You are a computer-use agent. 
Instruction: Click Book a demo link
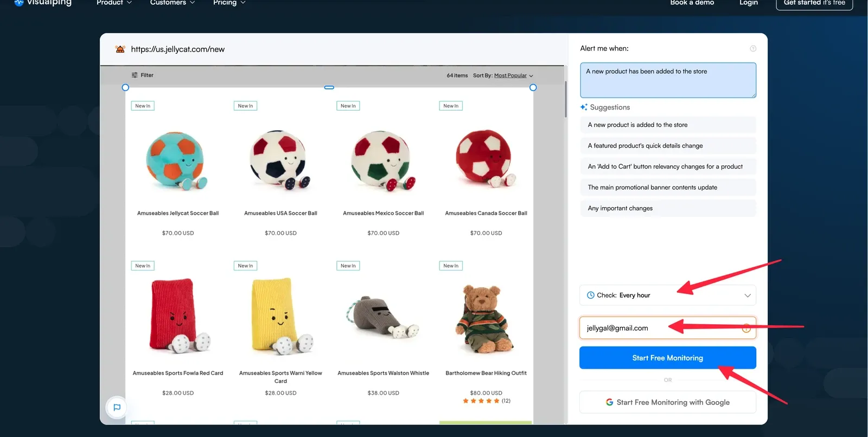pos(692,3)
